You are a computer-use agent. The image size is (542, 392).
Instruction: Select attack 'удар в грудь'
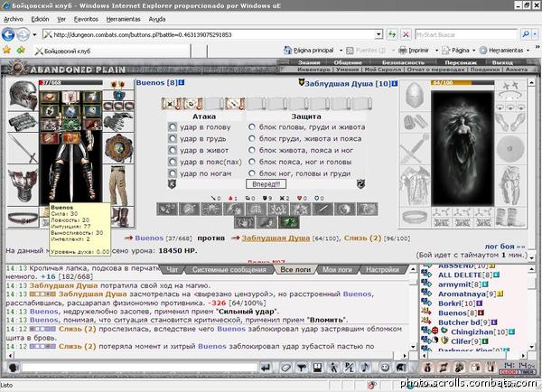tap(173, 138)
